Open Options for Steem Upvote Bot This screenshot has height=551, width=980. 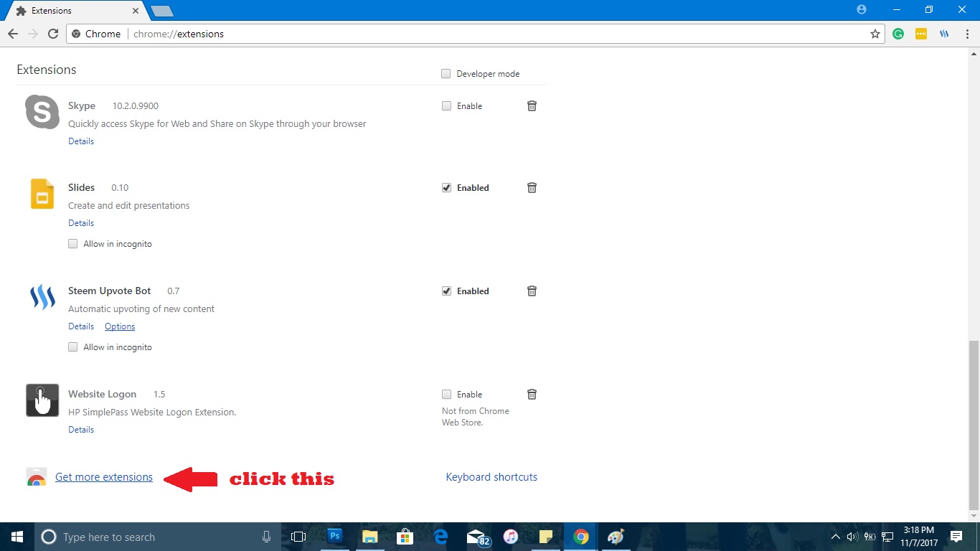pyautogui.click(x=120, y=326)
